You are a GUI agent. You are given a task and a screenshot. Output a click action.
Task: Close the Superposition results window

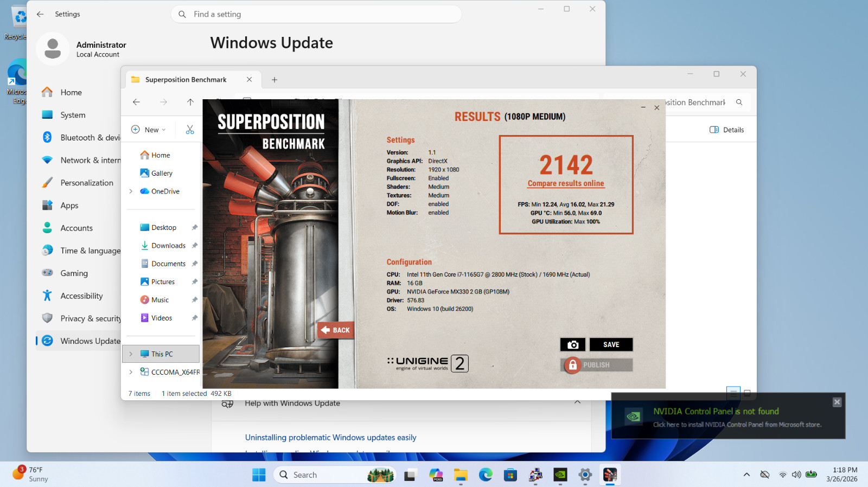(x=656, y=107)
